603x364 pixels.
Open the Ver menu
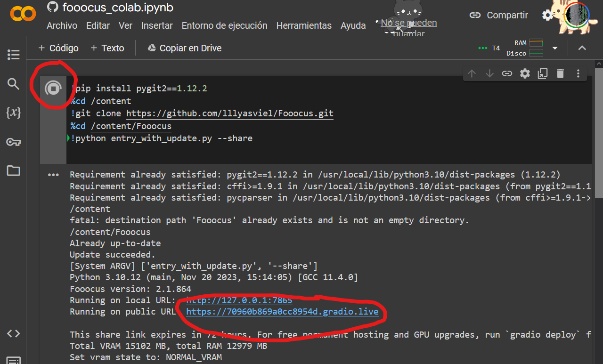click(126, 25)
